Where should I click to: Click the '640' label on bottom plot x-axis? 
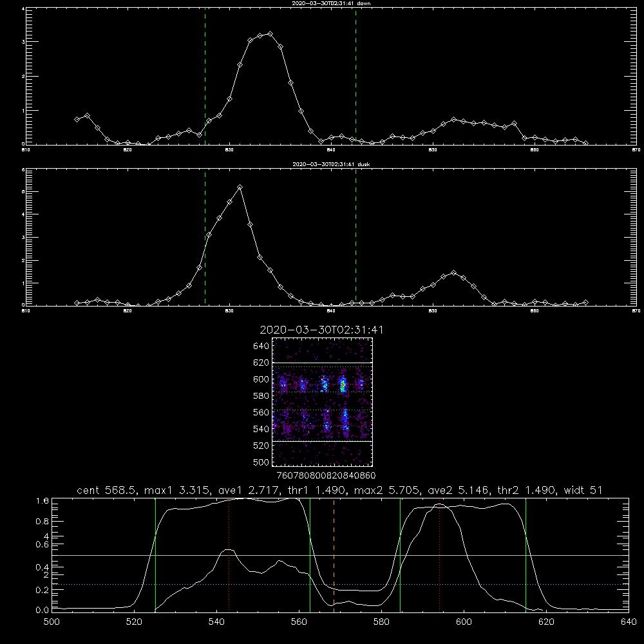(x=629, y=622)
